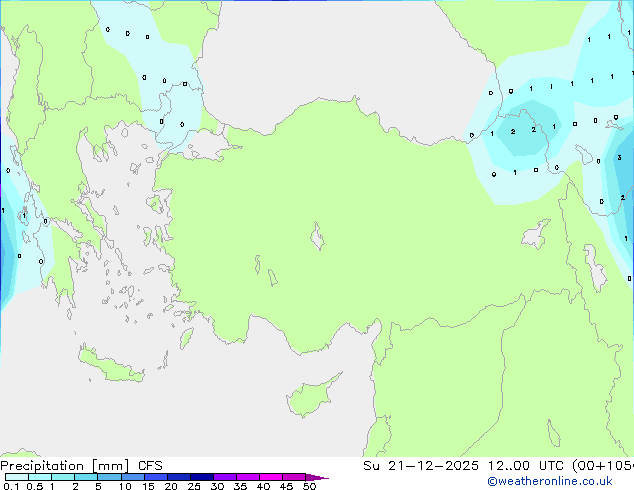Click the 35–40 mm violet legend swatch
634x490 pixels.
[247, 477]
